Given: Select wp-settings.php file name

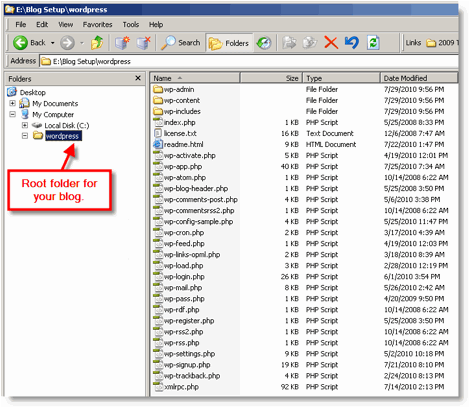Looking at the screenshot, I should coord(189,354).
